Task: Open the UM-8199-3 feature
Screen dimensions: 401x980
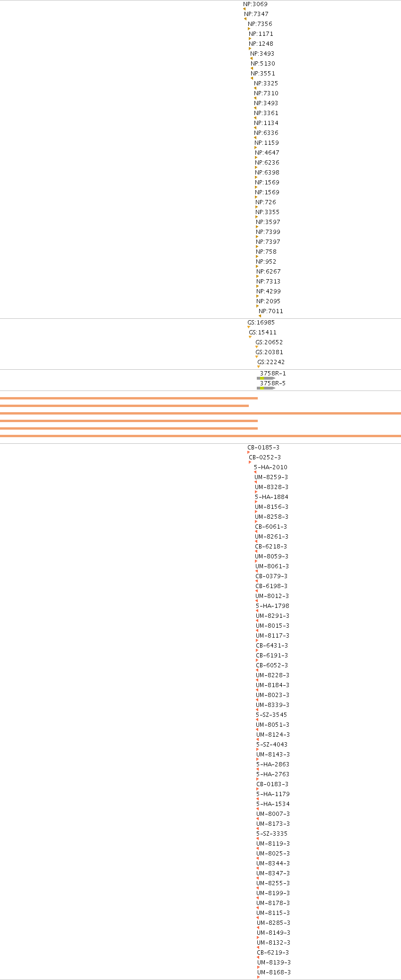Action: (273, 893)
